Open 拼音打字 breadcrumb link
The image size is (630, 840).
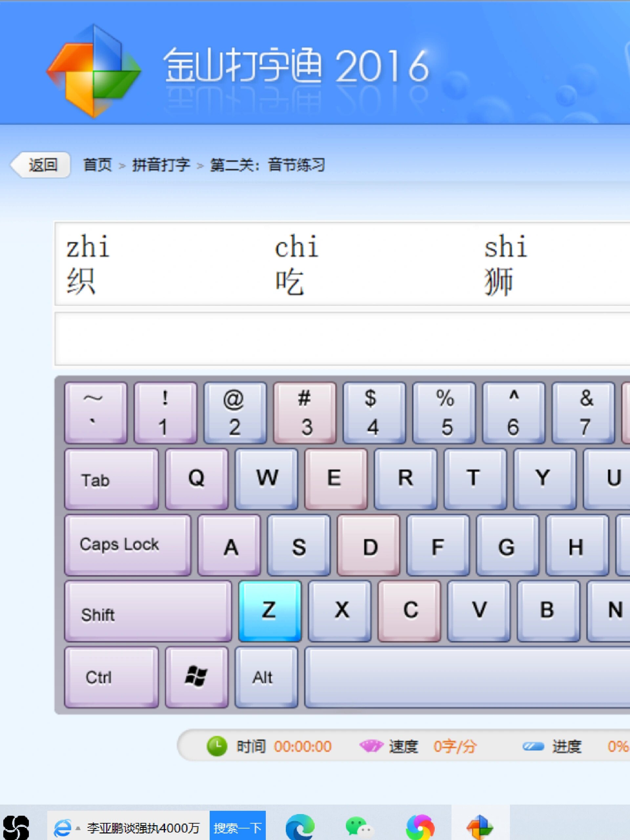click(x=161, y=165)
